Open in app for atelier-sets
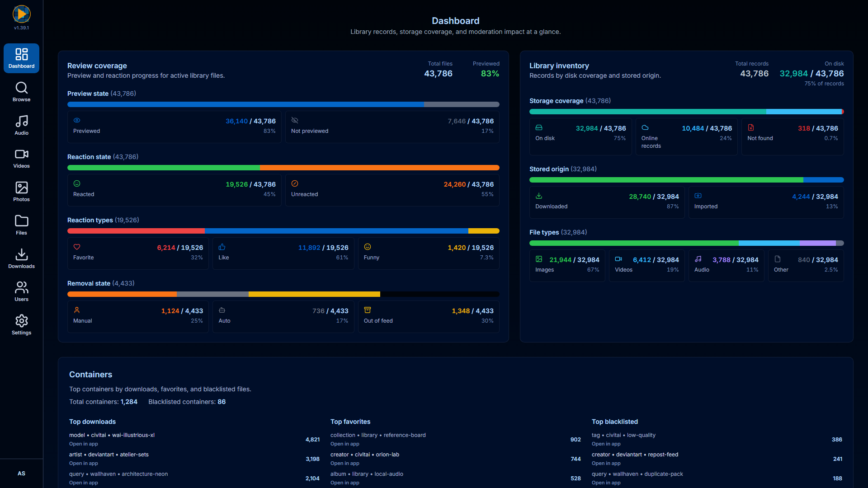 click(84, 464)
